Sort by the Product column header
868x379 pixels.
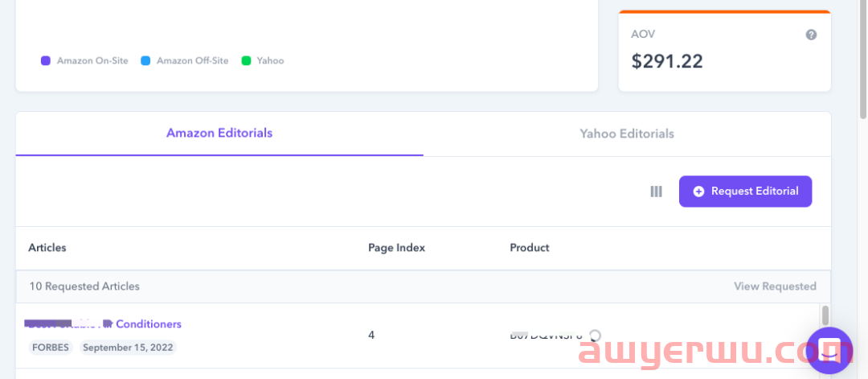pyautogui.click(x=530, y=248)
